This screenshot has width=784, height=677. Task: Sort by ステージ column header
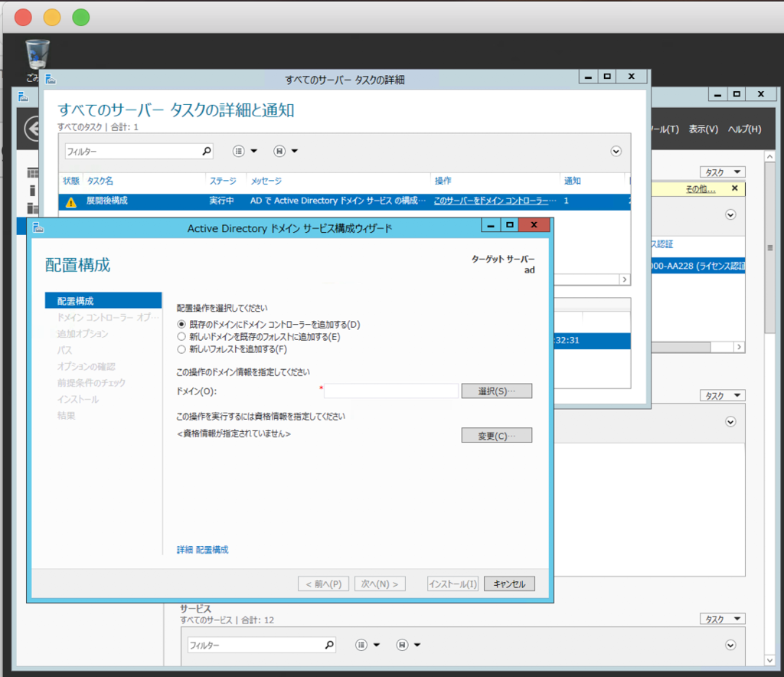[223, 181]
